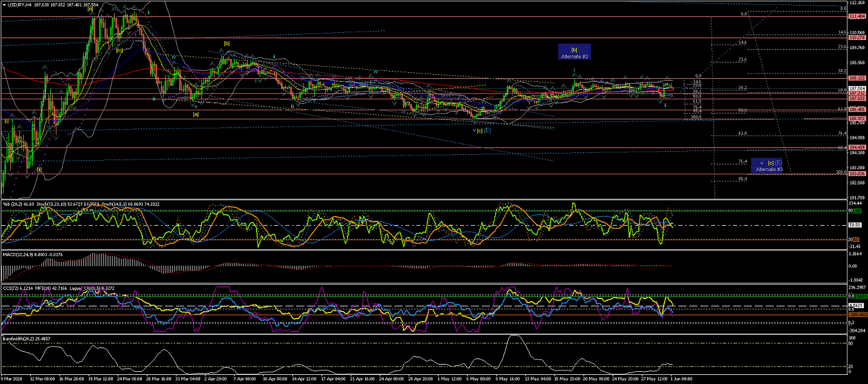The image size is (868, 384).
Task: Select the 108.122 price level tag
Action: pyautogui.click(x=857, y=78)
